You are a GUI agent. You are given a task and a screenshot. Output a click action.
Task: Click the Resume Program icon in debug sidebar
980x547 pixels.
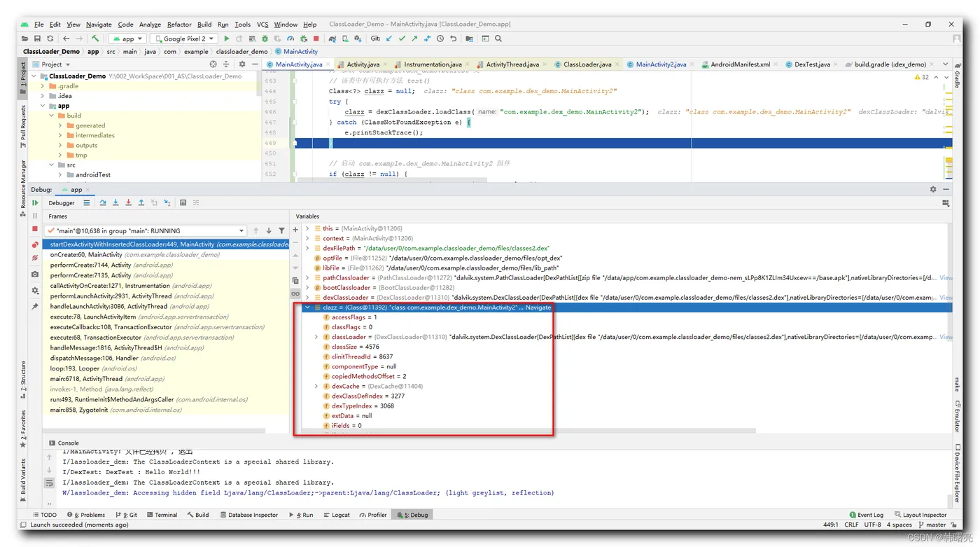pos(35,202)
